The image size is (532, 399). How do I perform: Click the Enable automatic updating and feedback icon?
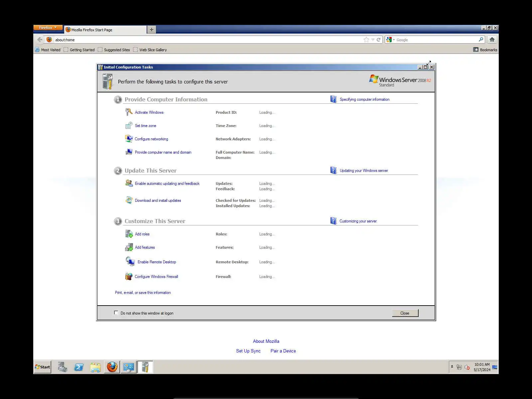click(x=129, y=183)
